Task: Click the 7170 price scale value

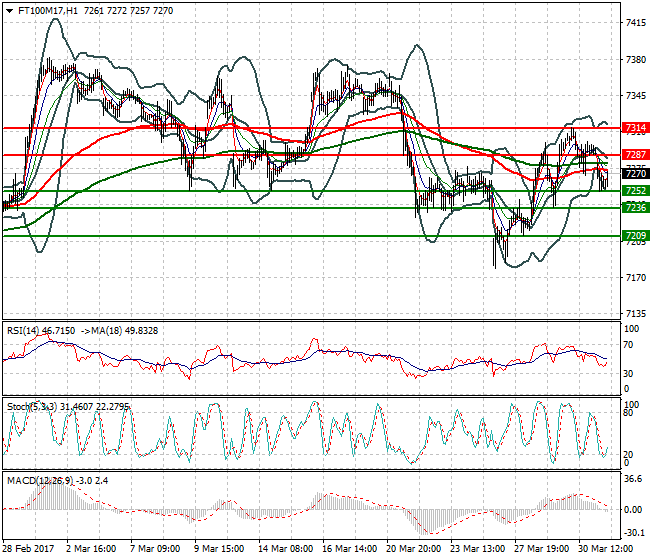Action: point(636,278)
